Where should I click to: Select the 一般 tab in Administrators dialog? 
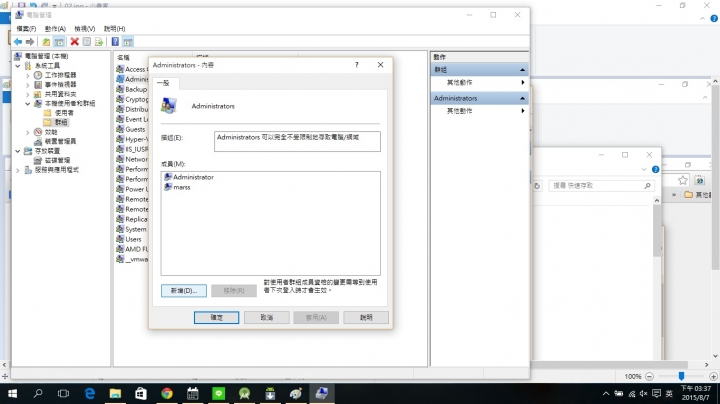164,83
